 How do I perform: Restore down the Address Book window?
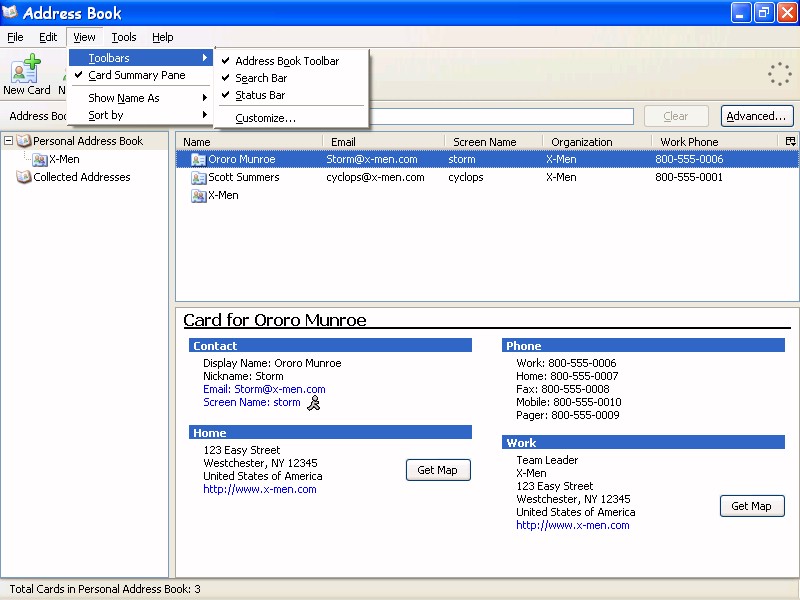pos(764,13)
